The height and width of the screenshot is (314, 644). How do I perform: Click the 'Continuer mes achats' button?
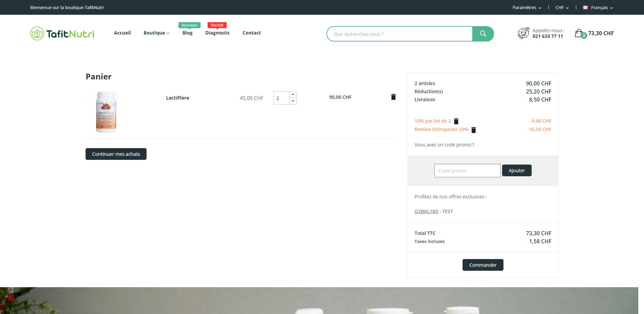click(x=116, y=154)
